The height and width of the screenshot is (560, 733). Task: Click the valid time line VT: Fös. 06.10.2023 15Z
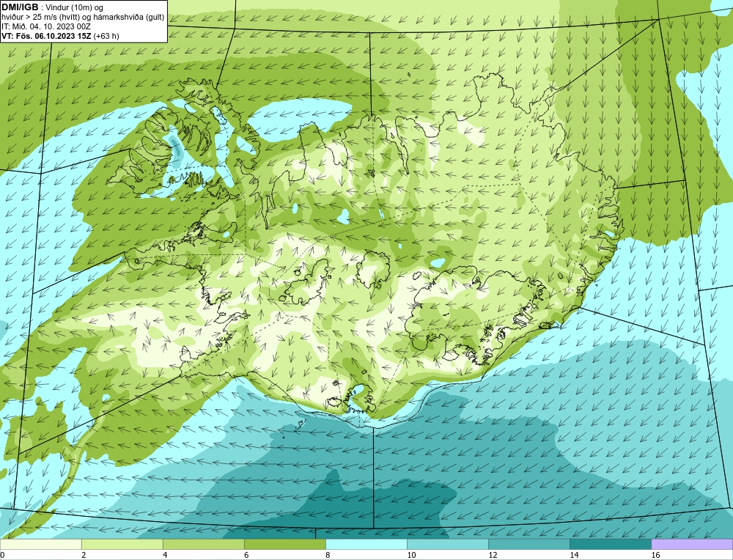tap(47, 36)
